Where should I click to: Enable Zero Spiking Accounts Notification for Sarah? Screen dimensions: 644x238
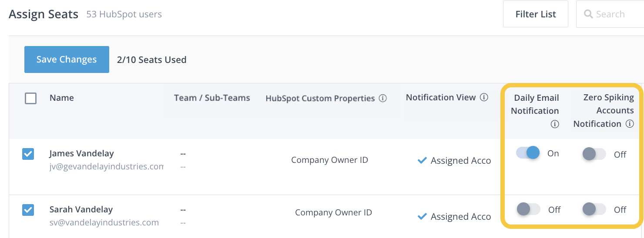(x=594, y=209)
